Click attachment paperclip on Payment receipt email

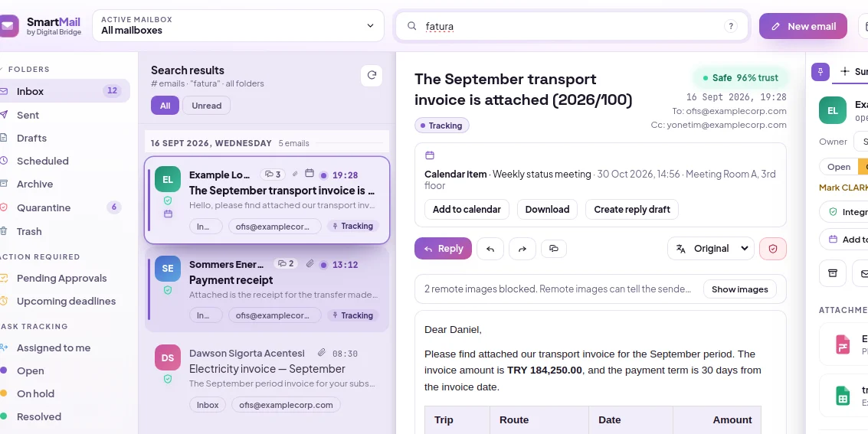point(310,264)
